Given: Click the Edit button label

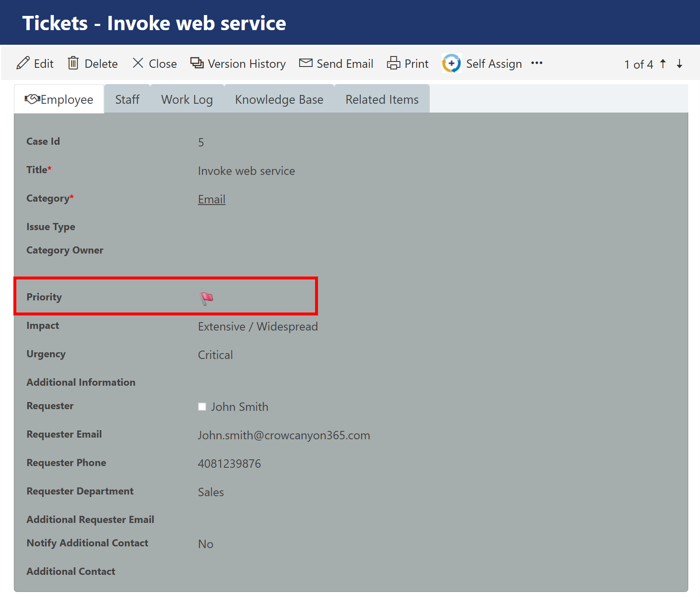Looking at the screenshot, I should (44, 64).
